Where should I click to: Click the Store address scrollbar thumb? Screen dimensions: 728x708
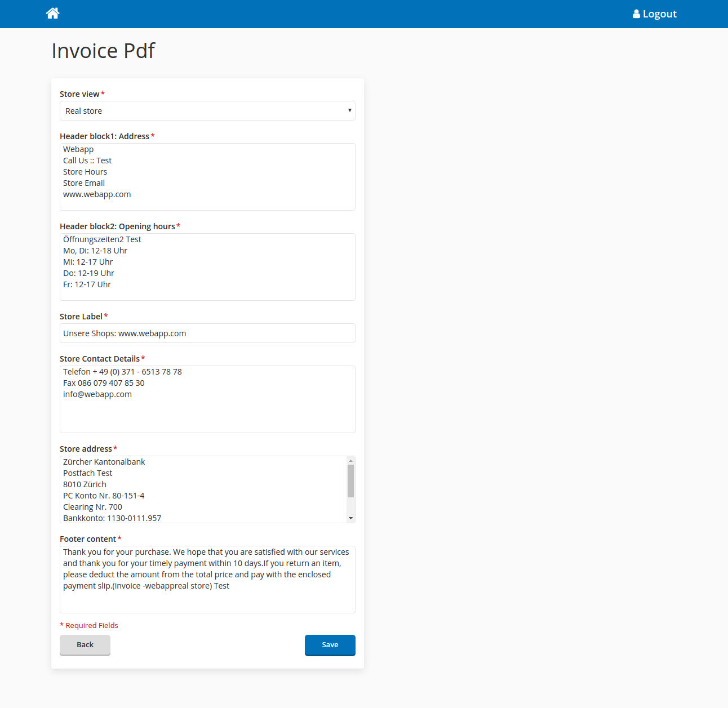click(350, 481)
